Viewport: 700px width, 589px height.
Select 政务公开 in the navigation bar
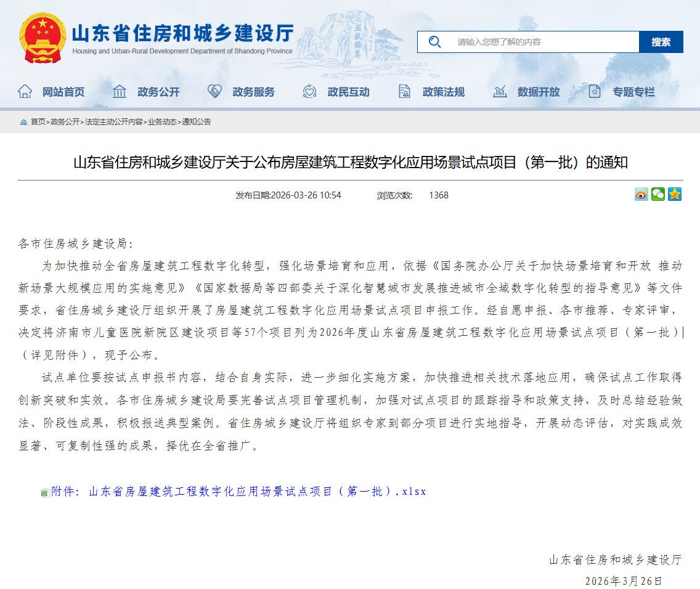(159, 91)
